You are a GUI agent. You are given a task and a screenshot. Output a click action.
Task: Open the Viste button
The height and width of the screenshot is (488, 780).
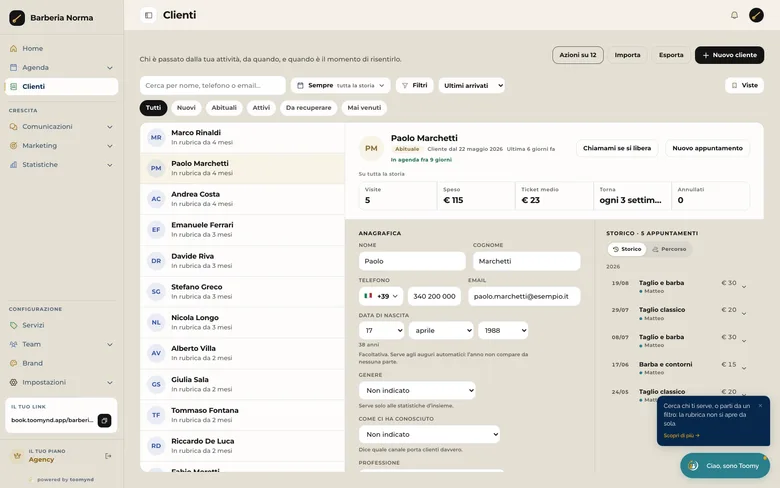point(744,86)
